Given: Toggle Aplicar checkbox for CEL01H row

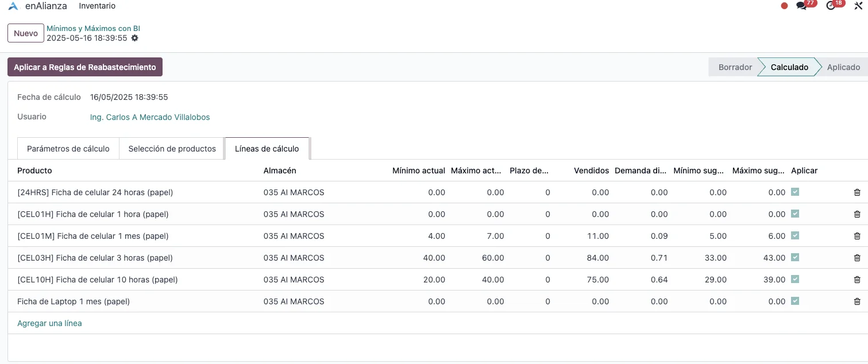Looking at the screenshot, I should [x=795, y=214].
